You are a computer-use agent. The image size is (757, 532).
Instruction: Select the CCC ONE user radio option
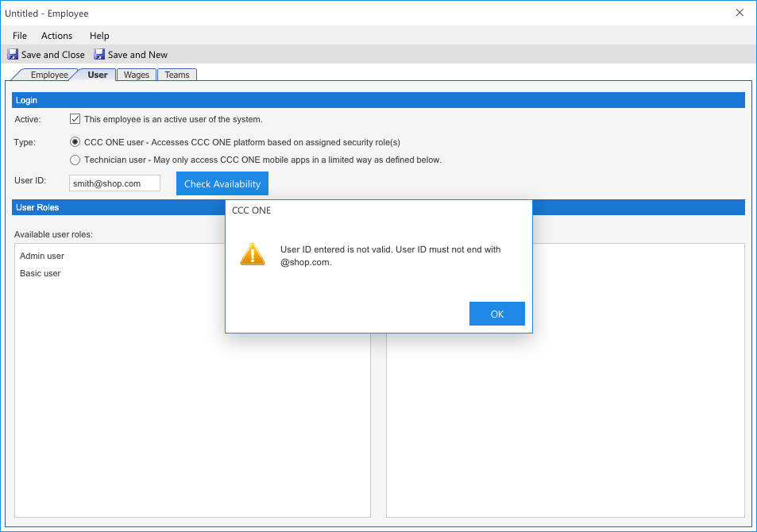click(x=75, y=142)
